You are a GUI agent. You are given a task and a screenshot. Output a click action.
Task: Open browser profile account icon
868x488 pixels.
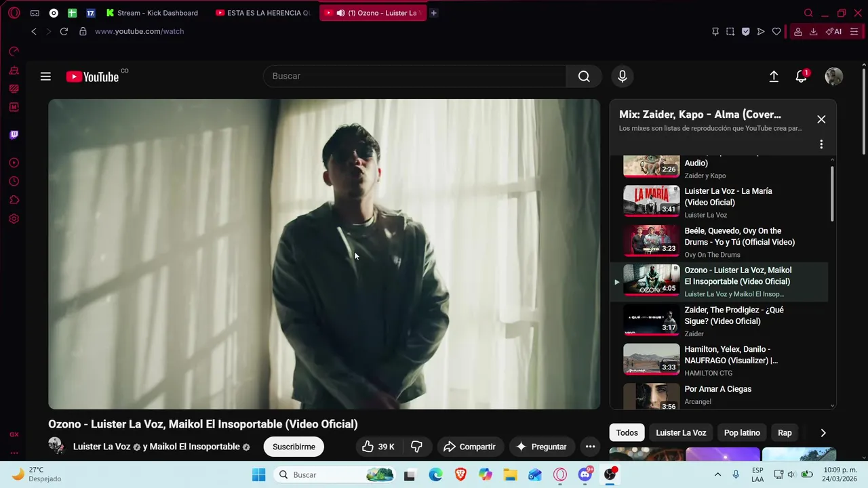pyautogui.click(x=798, y=31)
